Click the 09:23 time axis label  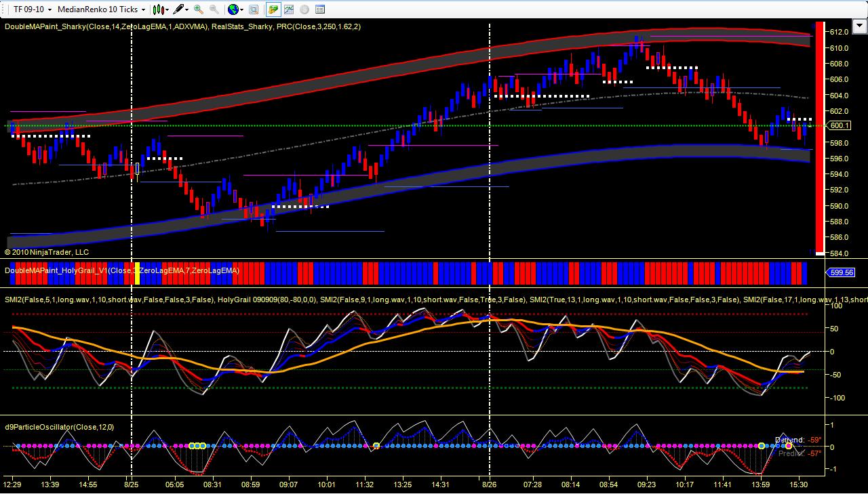[646, 485]
